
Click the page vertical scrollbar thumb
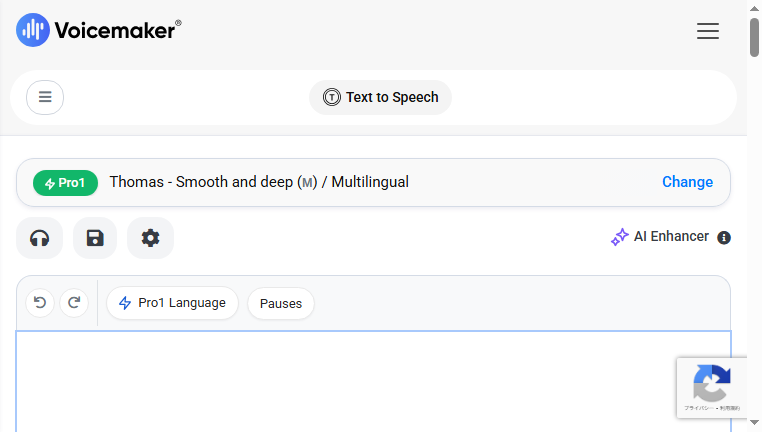(754, 37)
